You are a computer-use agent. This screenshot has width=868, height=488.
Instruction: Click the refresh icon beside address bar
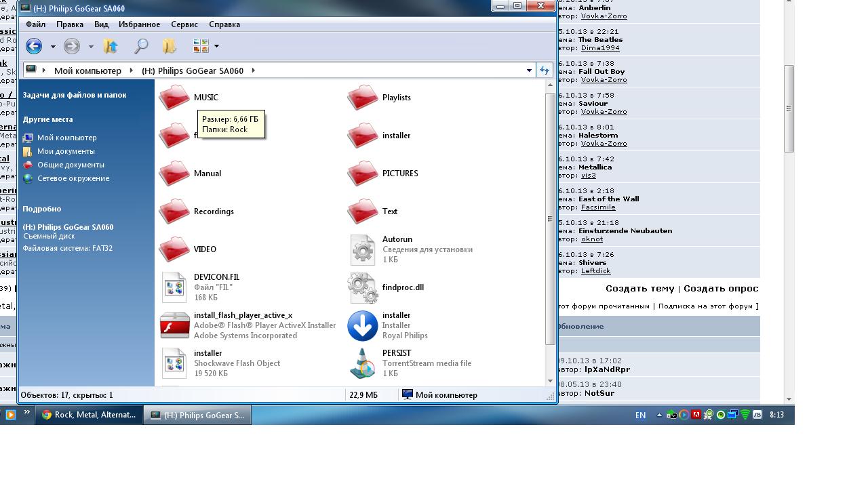[544, 70]
